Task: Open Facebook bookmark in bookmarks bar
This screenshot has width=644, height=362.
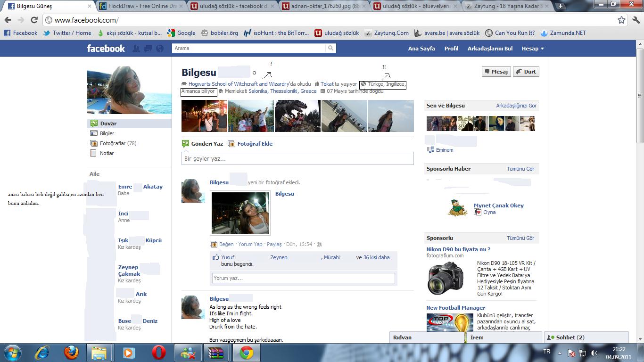Action: point(21,33)
